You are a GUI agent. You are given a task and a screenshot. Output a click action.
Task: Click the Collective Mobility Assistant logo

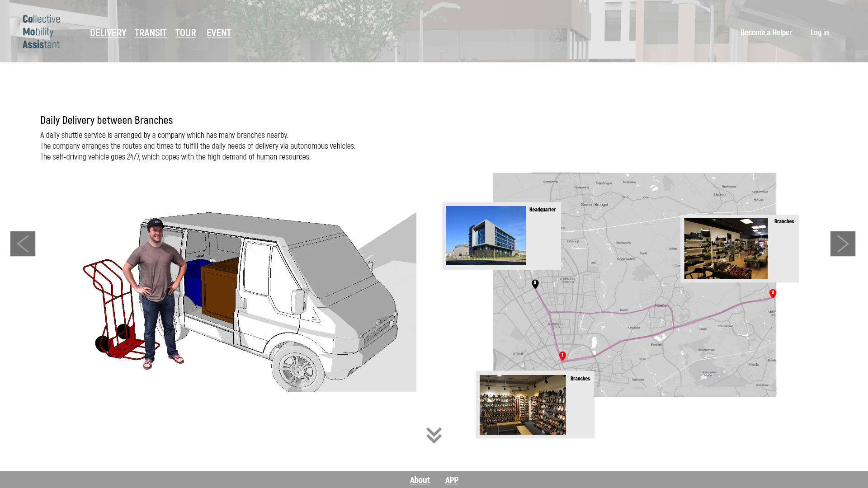click(x=41, y=32)
